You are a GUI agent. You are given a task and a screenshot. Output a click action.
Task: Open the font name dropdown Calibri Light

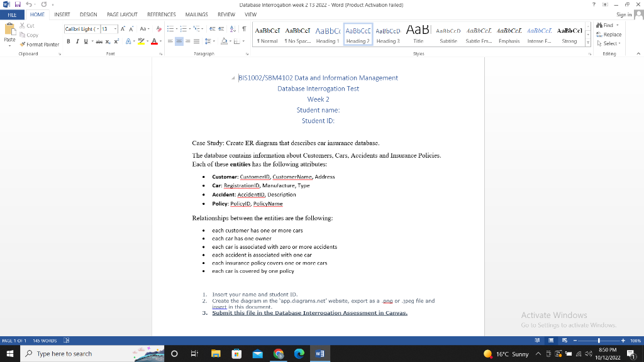point(97,29)
